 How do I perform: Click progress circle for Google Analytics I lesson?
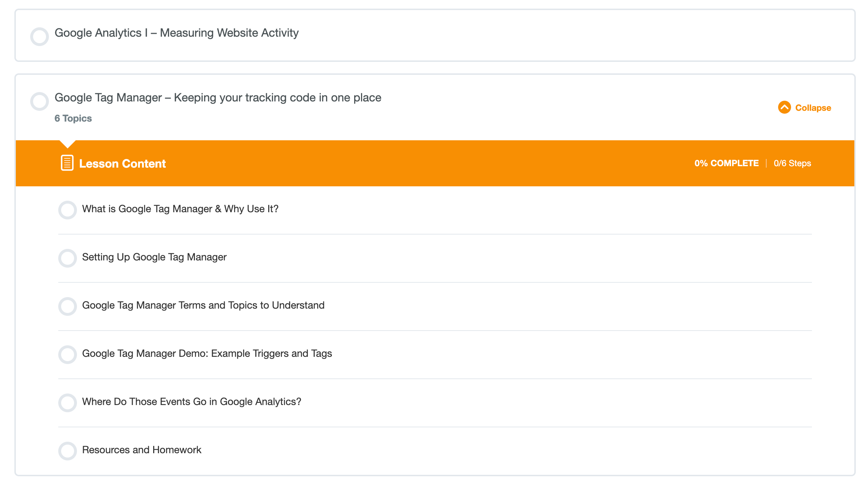click(x=40, y=36)
